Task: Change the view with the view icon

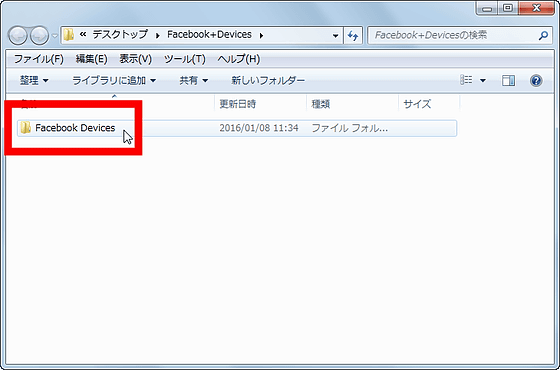Action: tap(466, 80)
